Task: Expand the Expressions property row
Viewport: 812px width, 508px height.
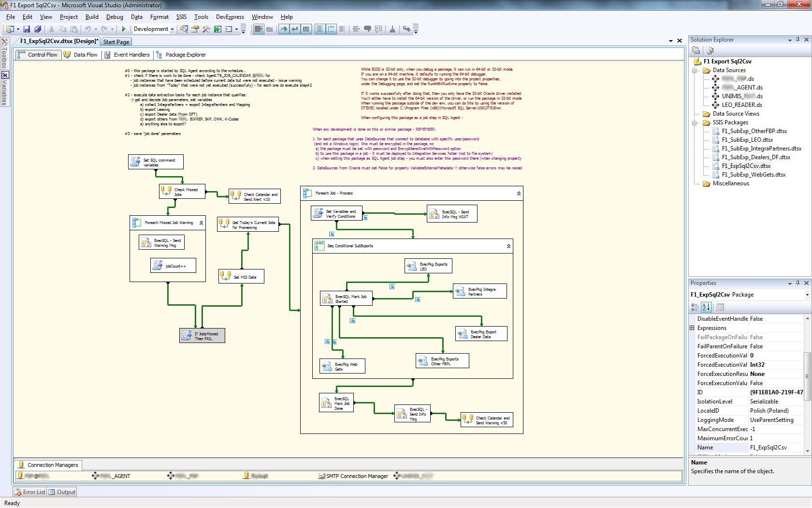Action: 692,328
